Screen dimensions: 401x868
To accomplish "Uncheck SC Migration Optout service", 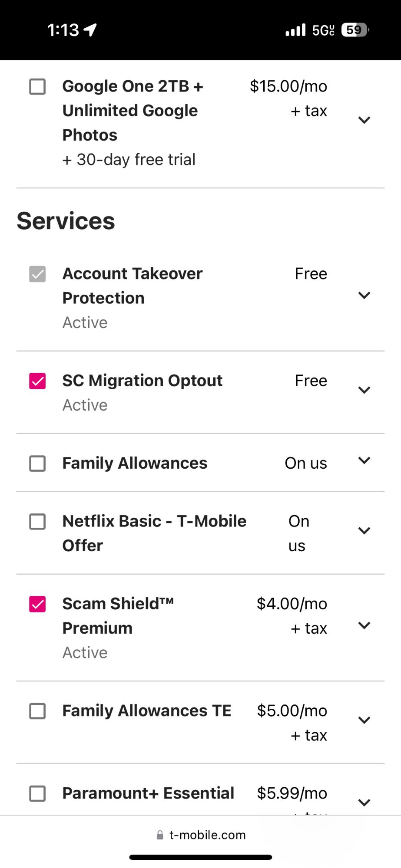I will click(37, 381).
